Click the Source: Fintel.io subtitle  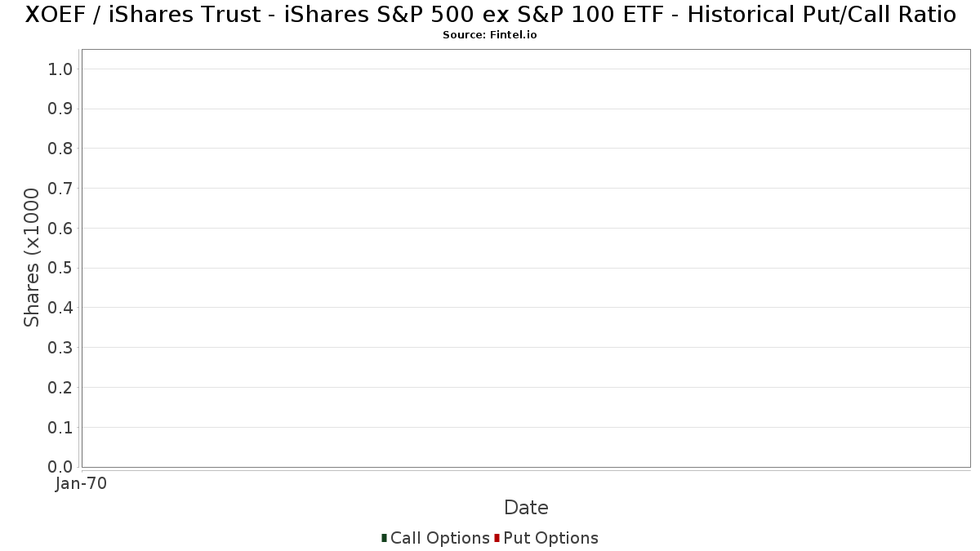[490, 35]
